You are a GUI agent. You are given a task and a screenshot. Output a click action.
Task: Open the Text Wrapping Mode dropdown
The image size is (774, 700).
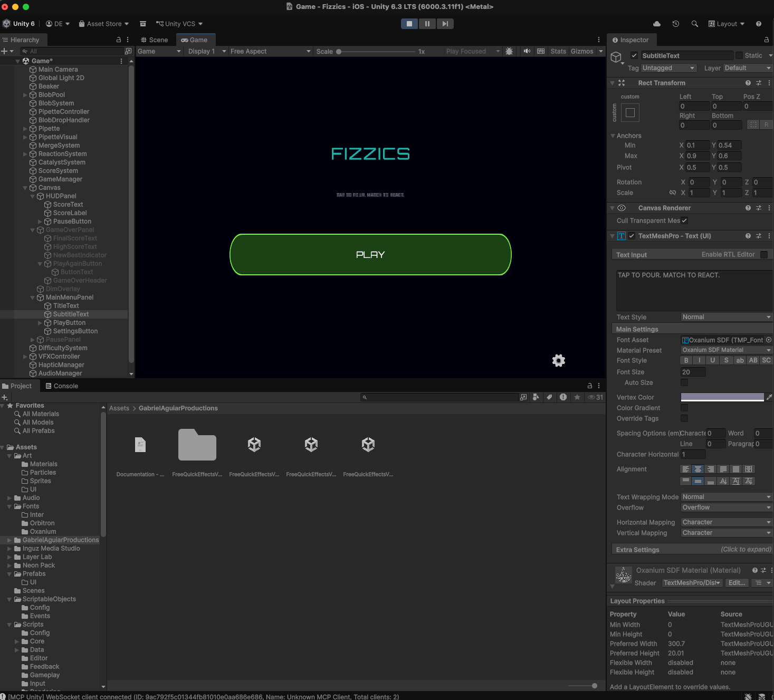(x=725, y=496)
